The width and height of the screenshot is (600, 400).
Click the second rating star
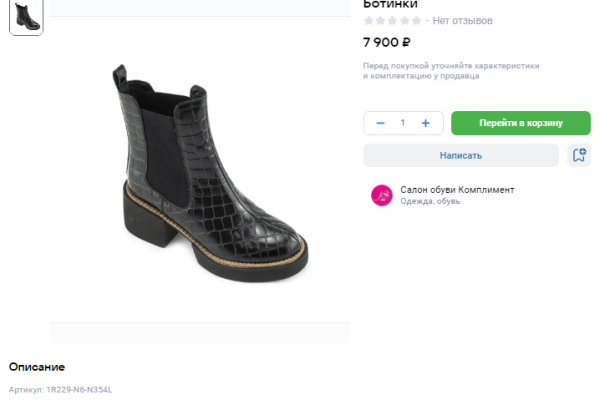click(381, 21)
